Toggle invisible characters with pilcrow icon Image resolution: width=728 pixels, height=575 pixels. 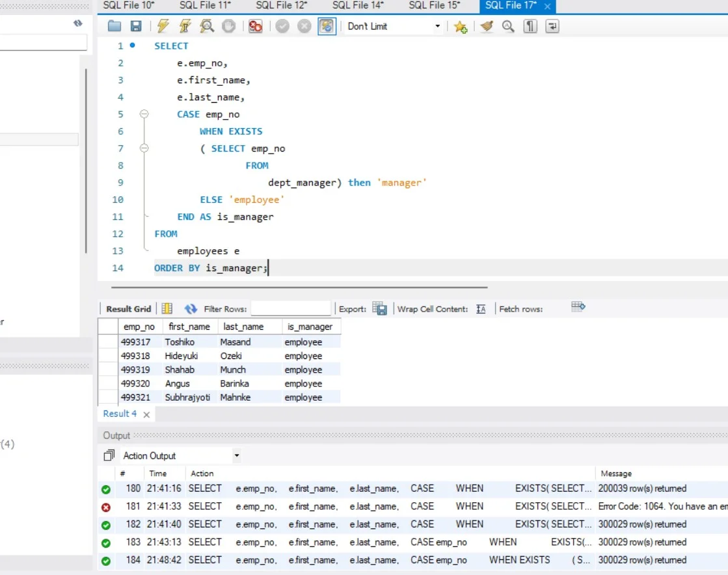[x=531, y=27]
